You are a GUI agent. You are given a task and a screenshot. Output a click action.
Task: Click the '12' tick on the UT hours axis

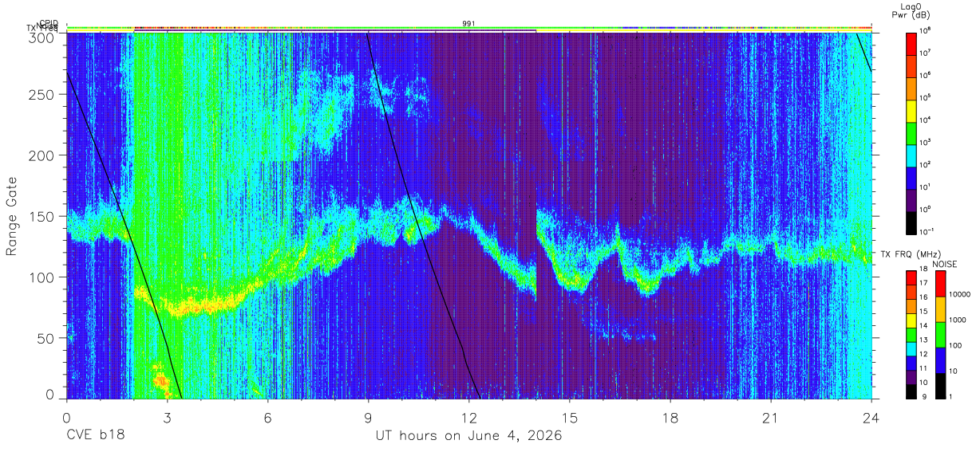click(x=469, y=417)
